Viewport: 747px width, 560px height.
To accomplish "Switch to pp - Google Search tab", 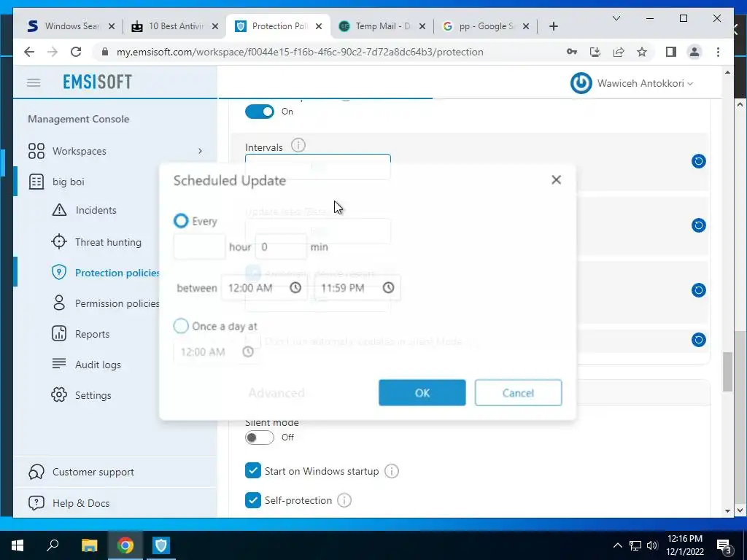I will pos(484,26).
